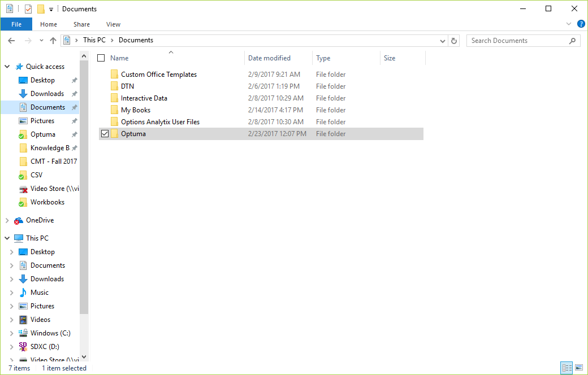Open the Help question mark icon

[581, 24]
